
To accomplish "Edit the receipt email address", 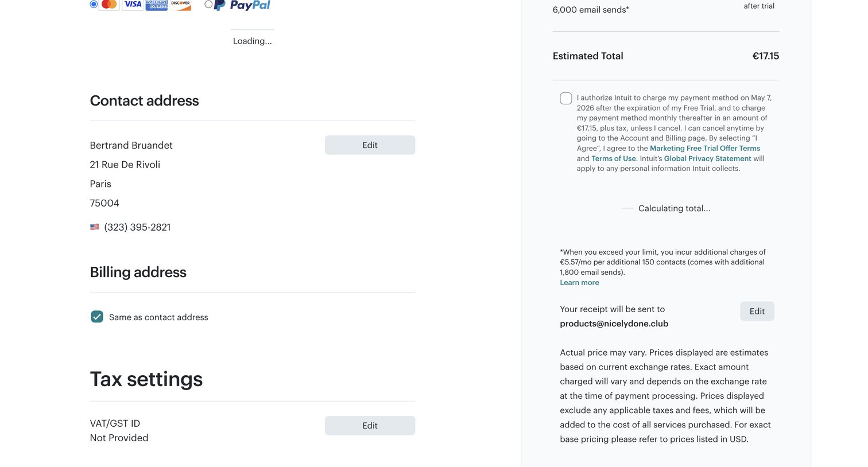I will coord(757,311).
